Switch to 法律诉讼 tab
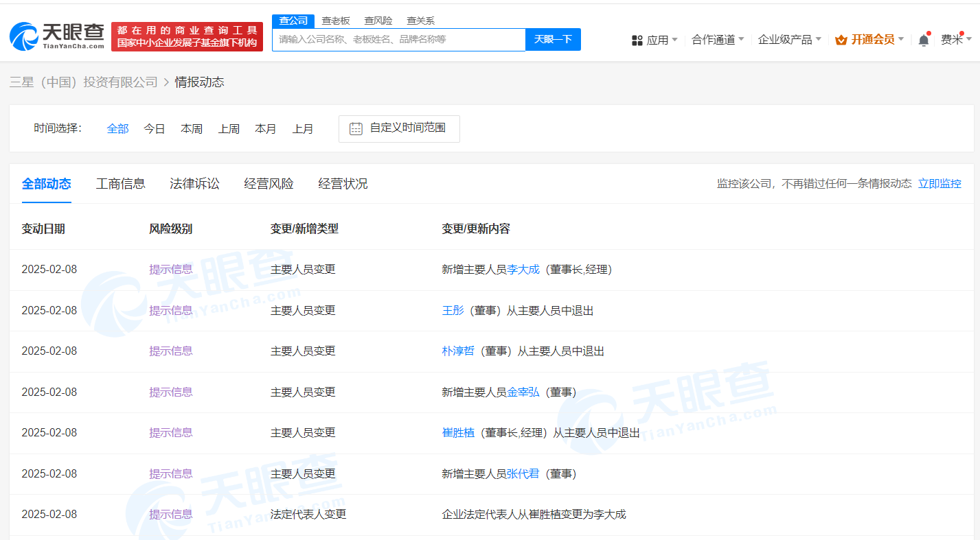The height and width of the screenshot is (540, 980). pyautogui.click(x=195, y=183)
